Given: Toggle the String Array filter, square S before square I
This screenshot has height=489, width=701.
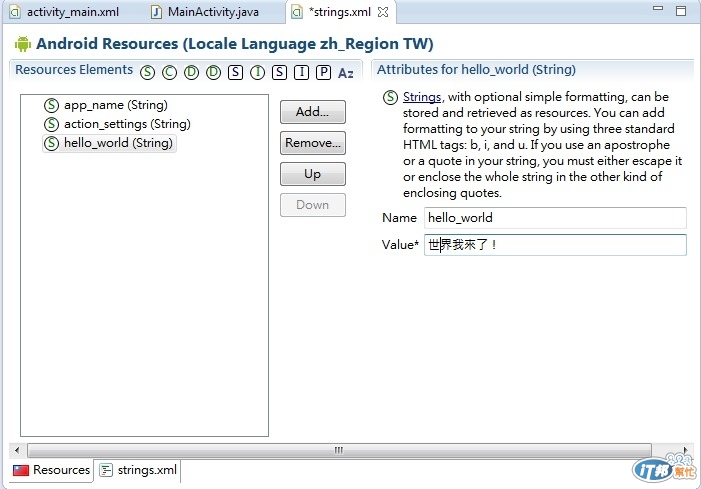Looking at the screenshot, I should click(x=279, y=72).
